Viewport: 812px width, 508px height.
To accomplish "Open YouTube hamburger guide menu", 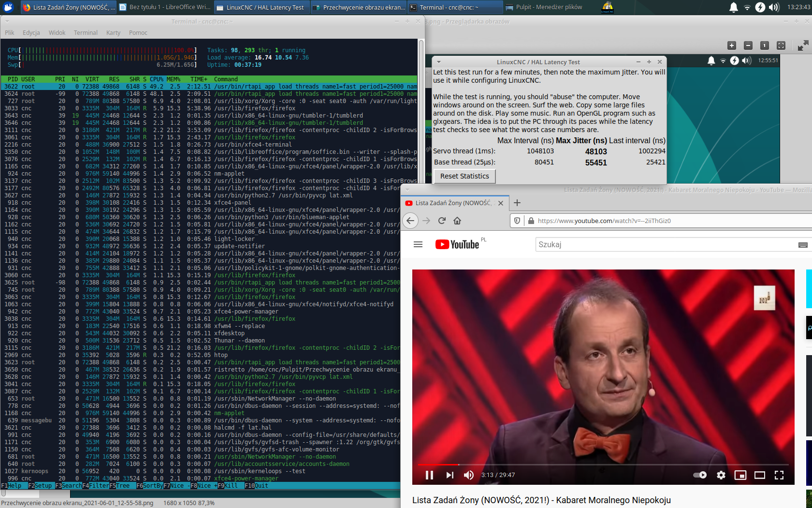I will pos(418,244).
